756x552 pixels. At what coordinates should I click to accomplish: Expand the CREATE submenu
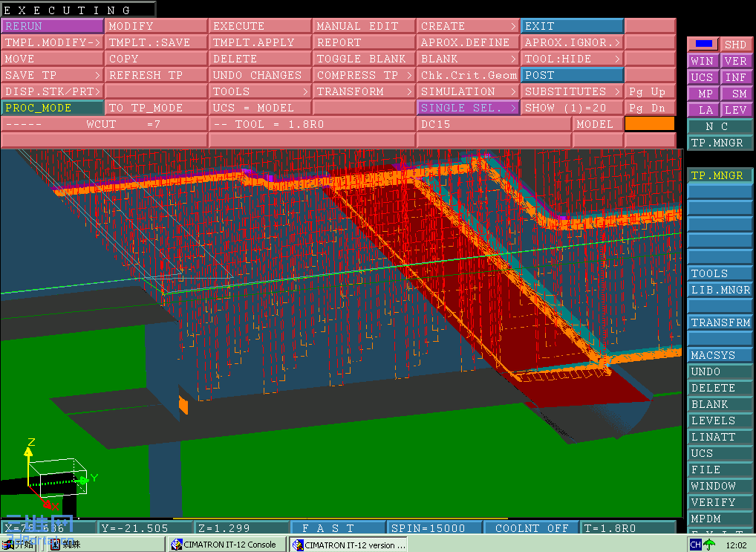click(x=468, y=26)
